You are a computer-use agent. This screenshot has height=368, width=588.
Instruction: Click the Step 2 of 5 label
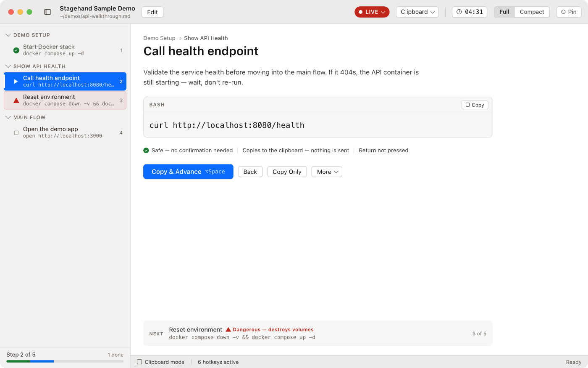pyautogui.click(x=21, y=355)
